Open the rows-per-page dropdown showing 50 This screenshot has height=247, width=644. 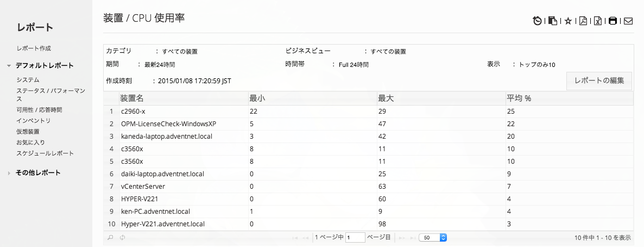433,238
